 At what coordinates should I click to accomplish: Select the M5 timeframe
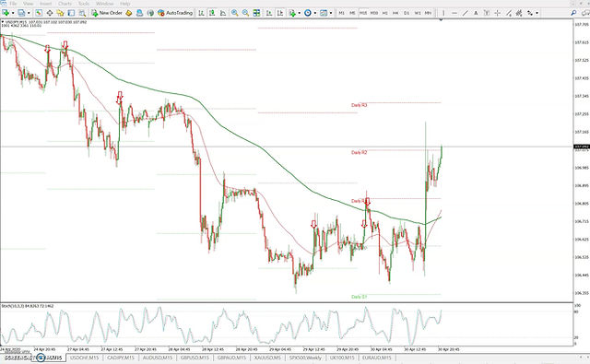(x=352, y=13)
